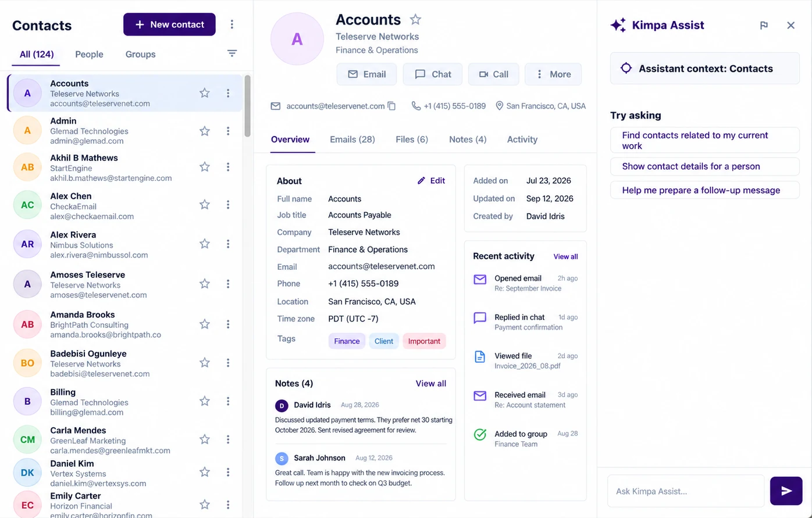This screenshot has width=812, height=518.
Task: Open the Files (6) tab
Action: point(412,140)
